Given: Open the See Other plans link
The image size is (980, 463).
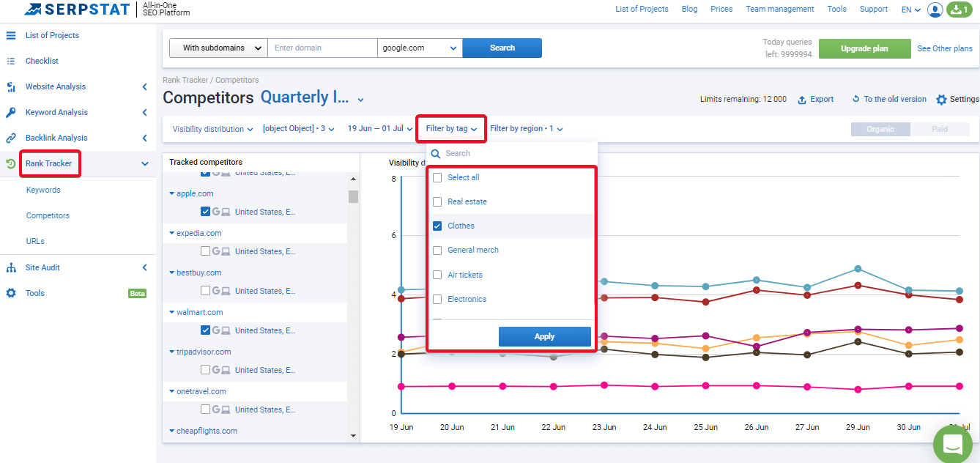Looking at the screenshot, I should pos(945,48).
